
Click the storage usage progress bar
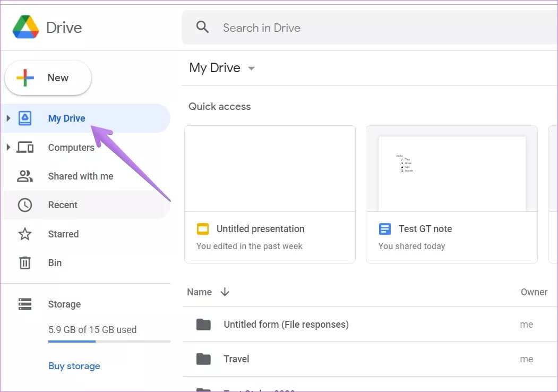(x=109, y=342)
